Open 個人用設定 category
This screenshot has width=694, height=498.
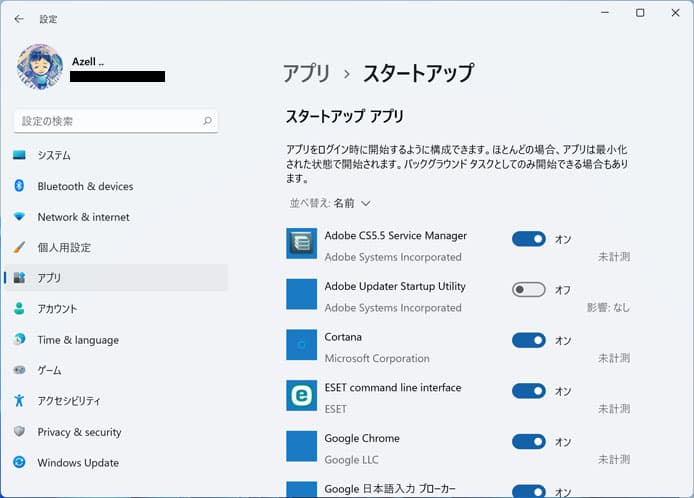pyautogui.click(x=116, y=247)
